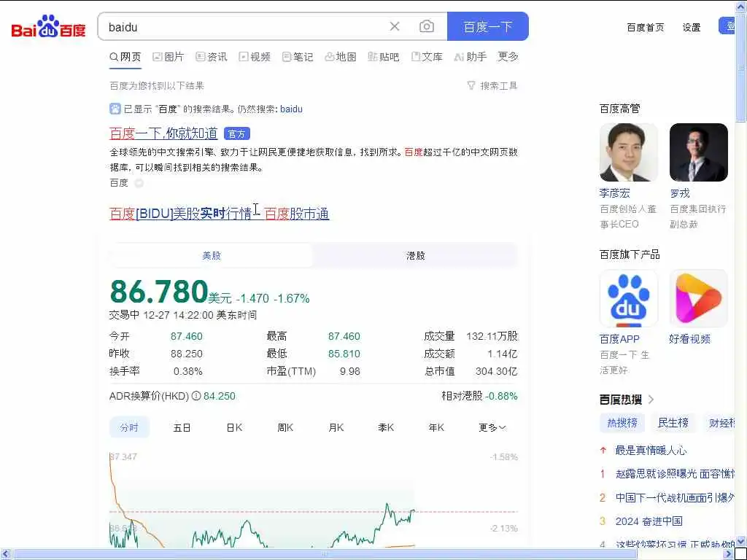The height and width of the screenshot is (560, 747).
Task: Open the 视频 tab
Action: click(x=255, y=57)
